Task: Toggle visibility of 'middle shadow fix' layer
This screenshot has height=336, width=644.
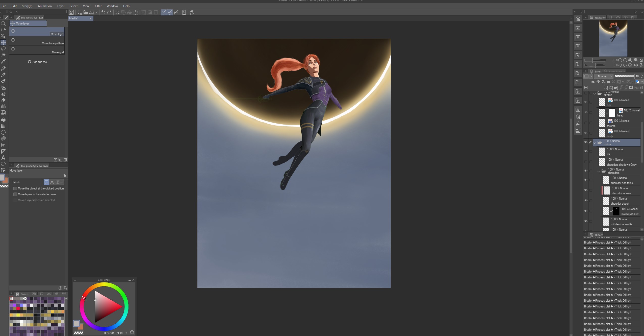Action: 586,221
